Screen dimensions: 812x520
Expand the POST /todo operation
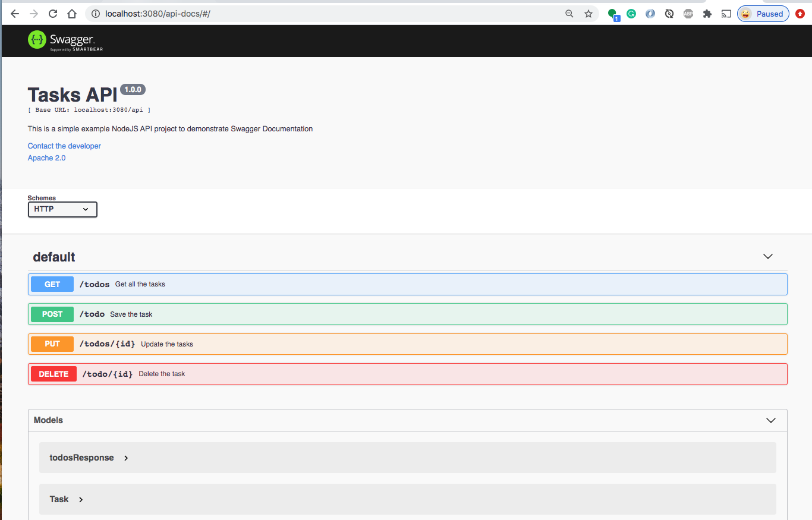[x=408, y=314]
